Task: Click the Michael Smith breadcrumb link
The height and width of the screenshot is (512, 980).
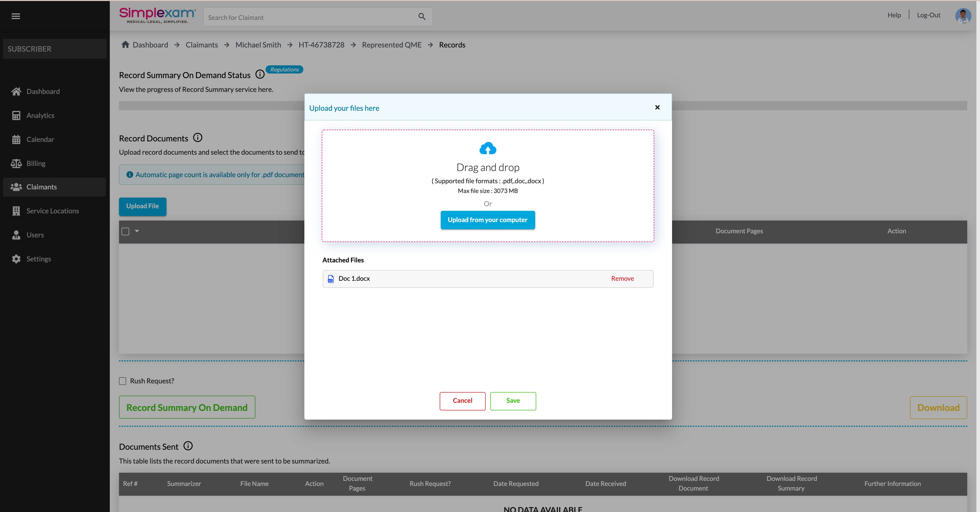Action: coord(258,45)
